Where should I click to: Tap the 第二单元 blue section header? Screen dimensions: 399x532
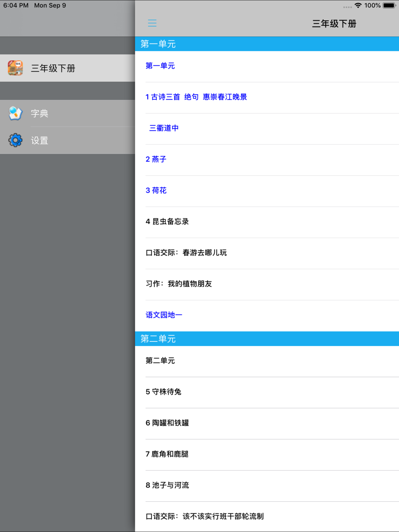(267, 339)
